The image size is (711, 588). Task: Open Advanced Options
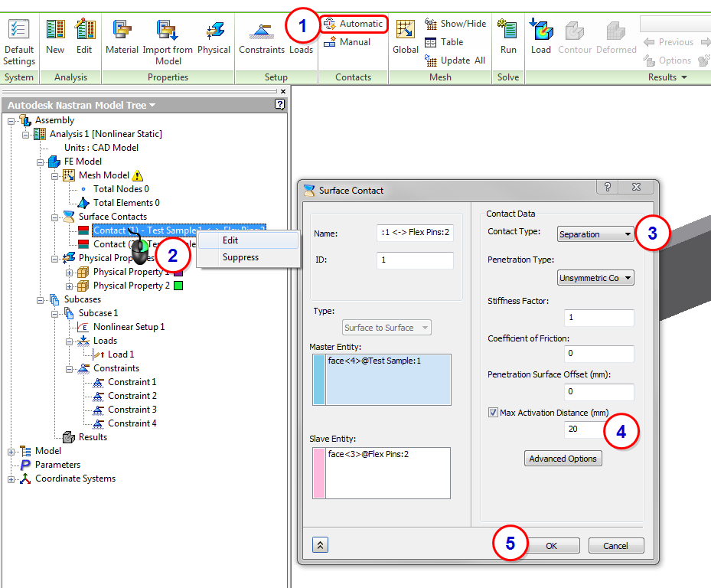click(x=563, y=459)
